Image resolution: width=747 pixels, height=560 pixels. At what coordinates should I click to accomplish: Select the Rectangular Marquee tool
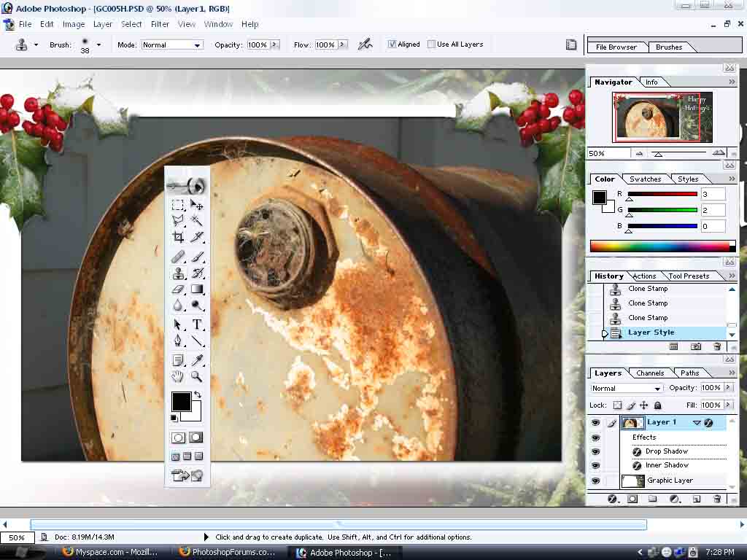pyautogui.click(x=178, y=205)
